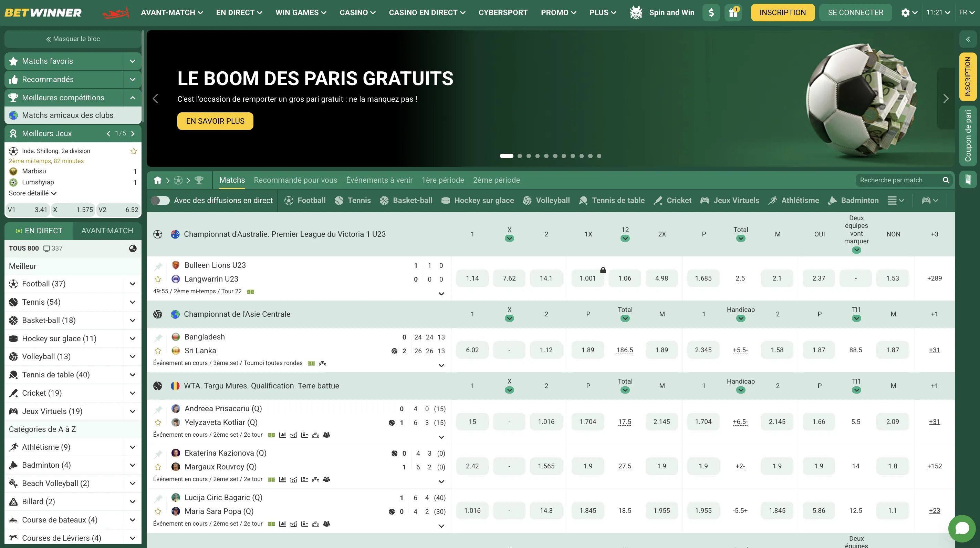Expand Matchs favoris section
The height and width of the screenshot is (548, 980).
(132, 61)
